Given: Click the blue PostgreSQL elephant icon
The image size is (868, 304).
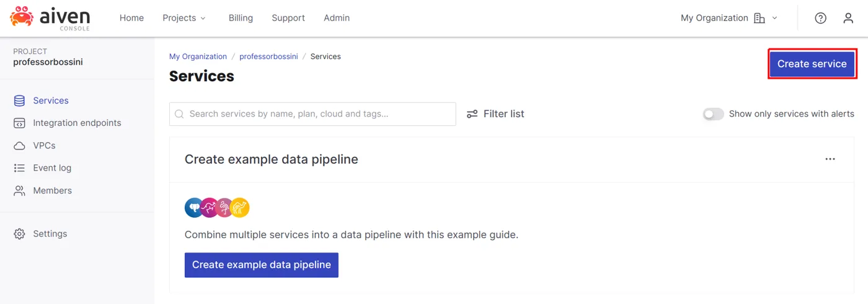Looking at the screenshot, I should [x=194, y=208].
